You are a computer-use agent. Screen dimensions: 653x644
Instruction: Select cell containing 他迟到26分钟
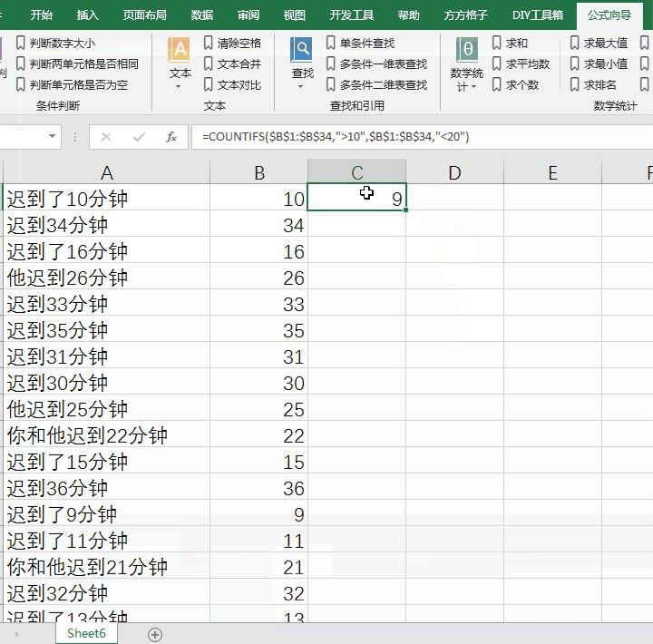(x=107, y=276)
